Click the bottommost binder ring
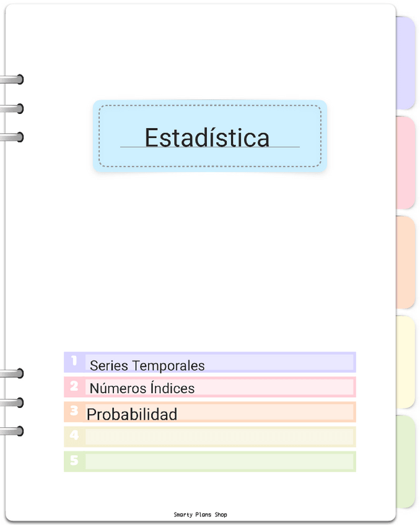Viewport: 420px width, 525px height. (x=14, y=431)
